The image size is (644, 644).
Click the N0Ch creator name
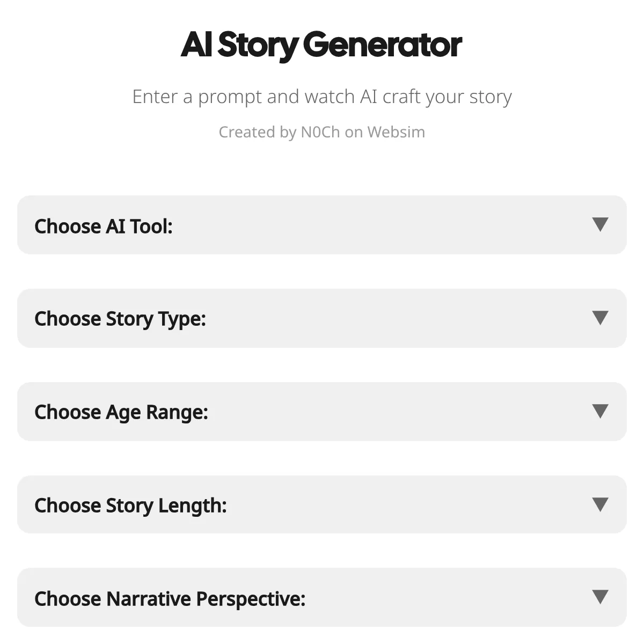pos(320,132)
